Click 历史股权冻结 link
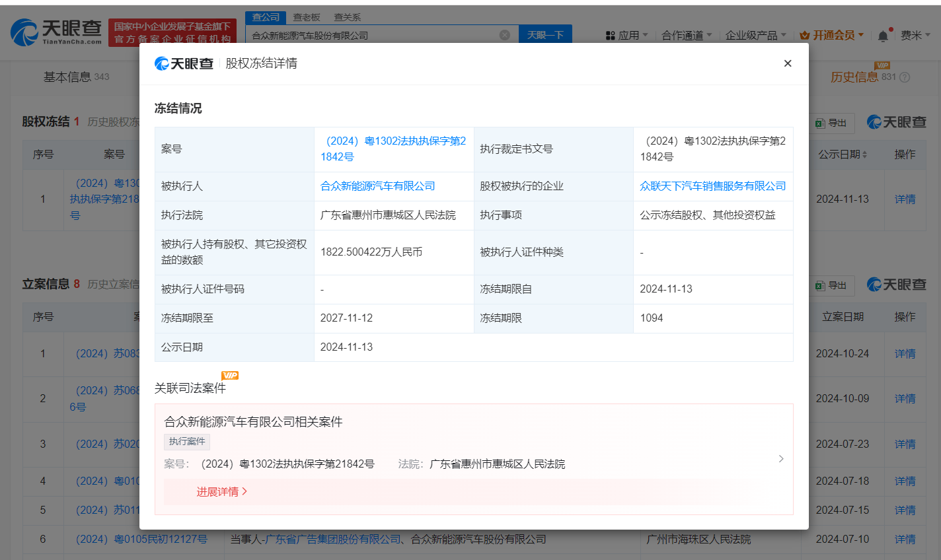 113,122
